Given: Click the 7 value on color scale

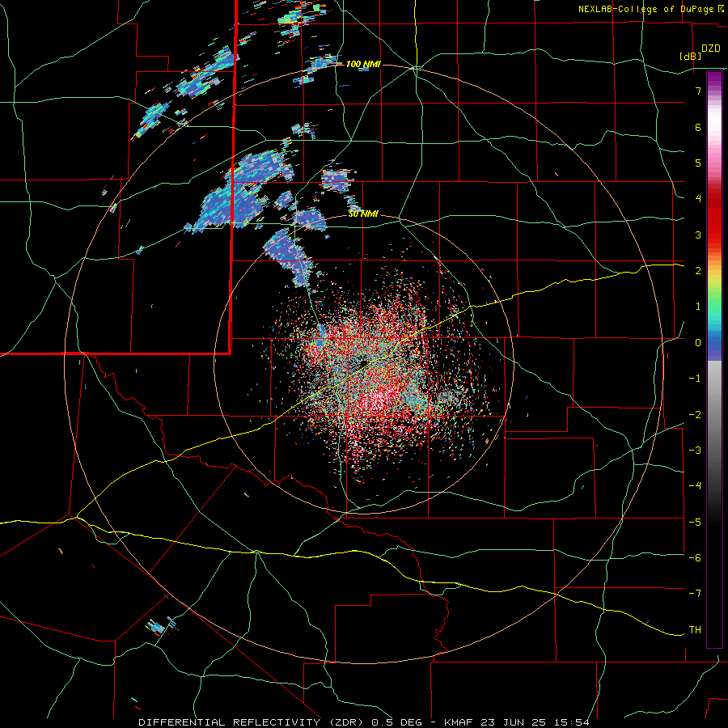Looking at the screenshot, I should 698,91.
